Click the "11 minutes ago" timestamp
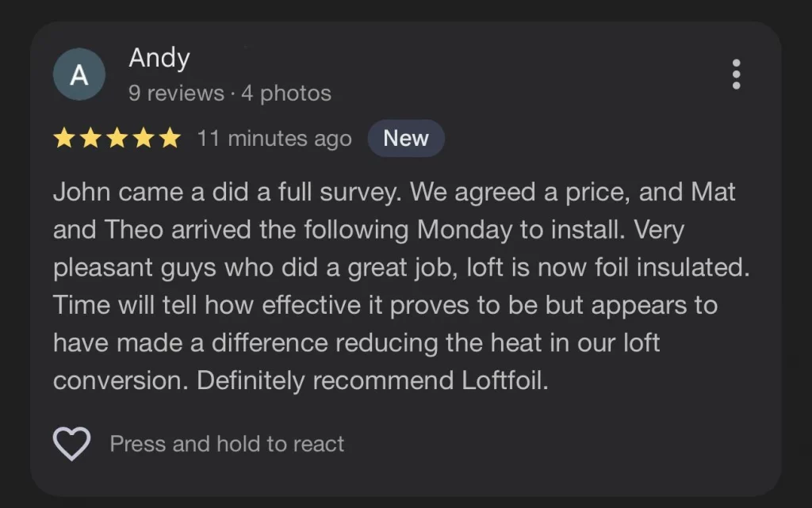The image size is (812, 508). pyautogui.click(x=274, y=139)
